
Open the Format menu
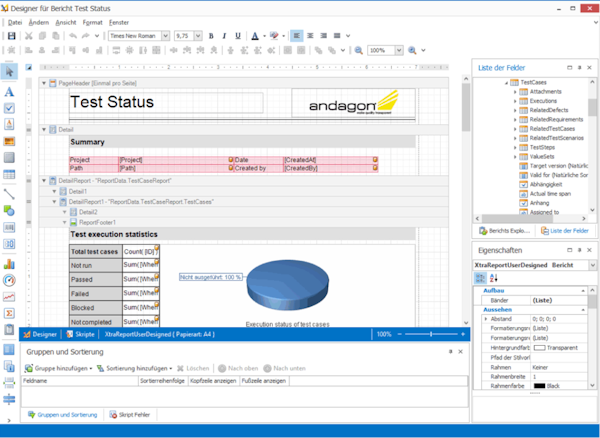(x=92, y=21)
